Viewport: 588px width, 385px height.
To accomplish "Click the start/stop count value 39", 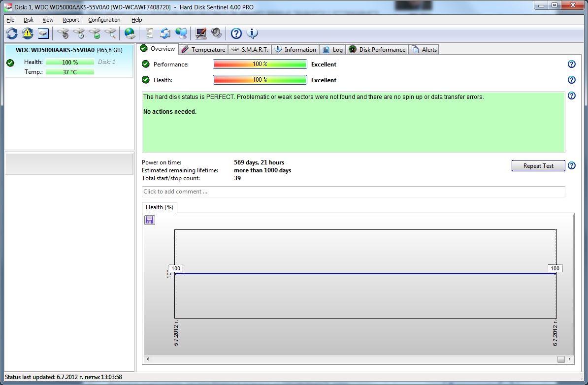I will point(237,178).
